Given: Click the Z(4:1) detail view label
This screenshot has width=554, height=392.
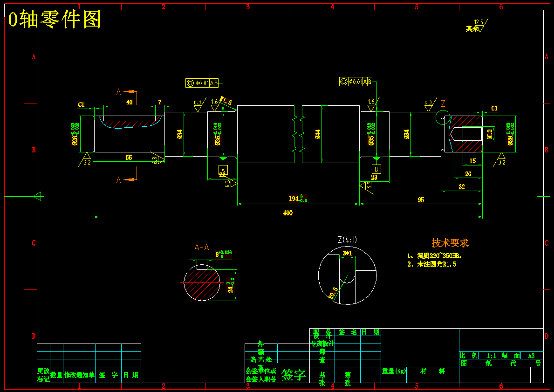Looking at the screenshot, I should pos(347,240).
